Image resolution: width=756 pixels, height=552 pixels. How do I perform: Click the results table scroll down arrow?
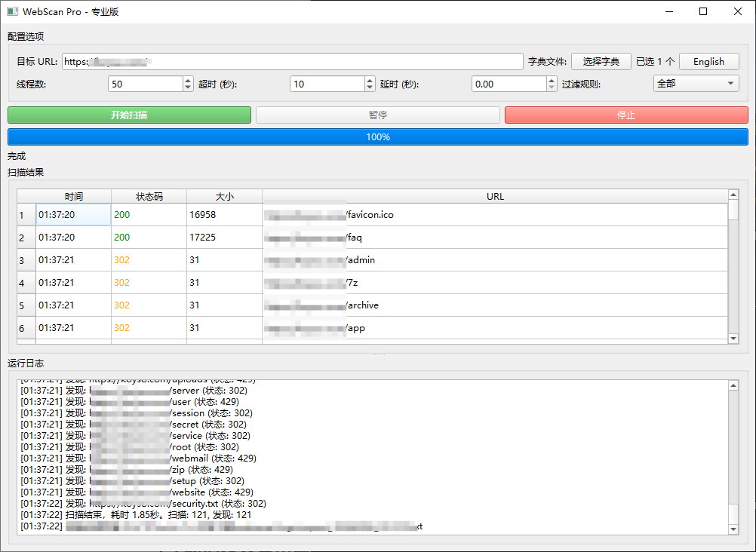(733, 339)
